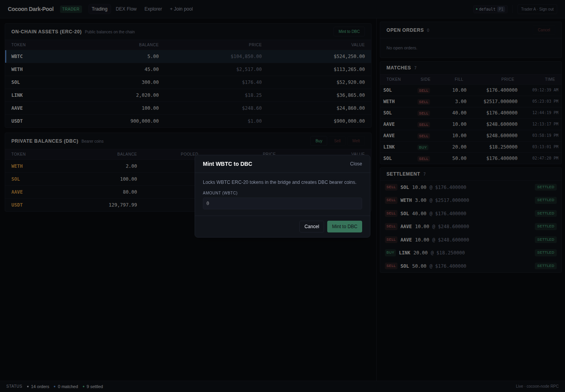
Task: Click the WETH 3.00 match row
Action: [x=471, y=102]
